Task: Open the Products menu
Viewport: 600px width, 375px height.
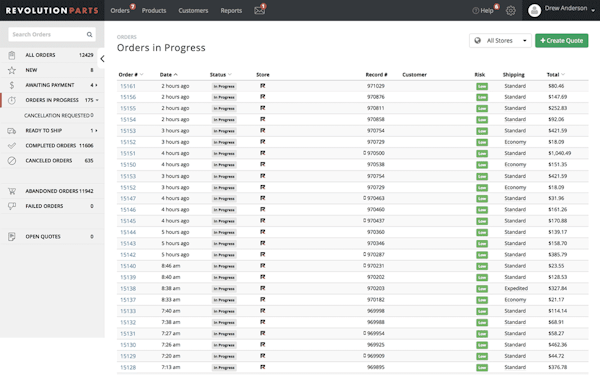Action: coord(154,10)
